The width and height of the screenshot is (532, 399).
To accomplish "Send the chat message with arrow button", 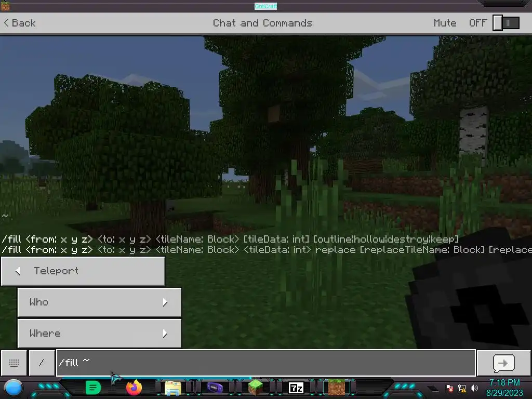I will (503, 363).
